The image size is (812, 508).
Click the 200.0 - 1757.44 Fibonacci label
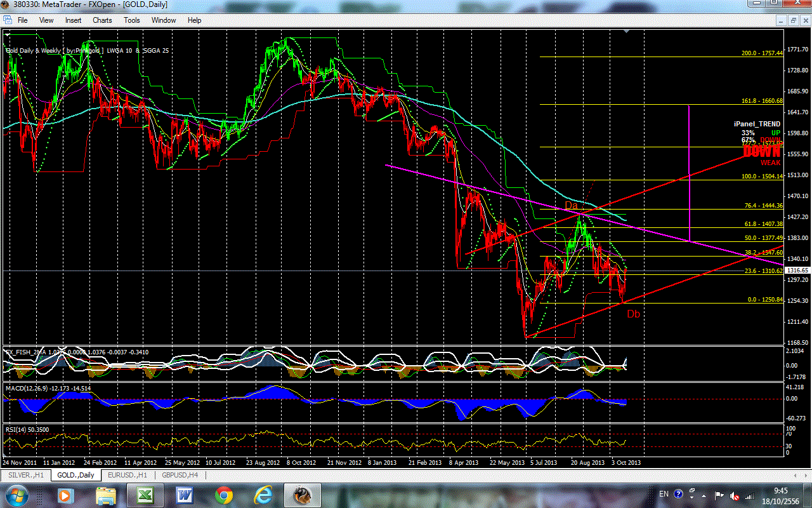point(762,53)
